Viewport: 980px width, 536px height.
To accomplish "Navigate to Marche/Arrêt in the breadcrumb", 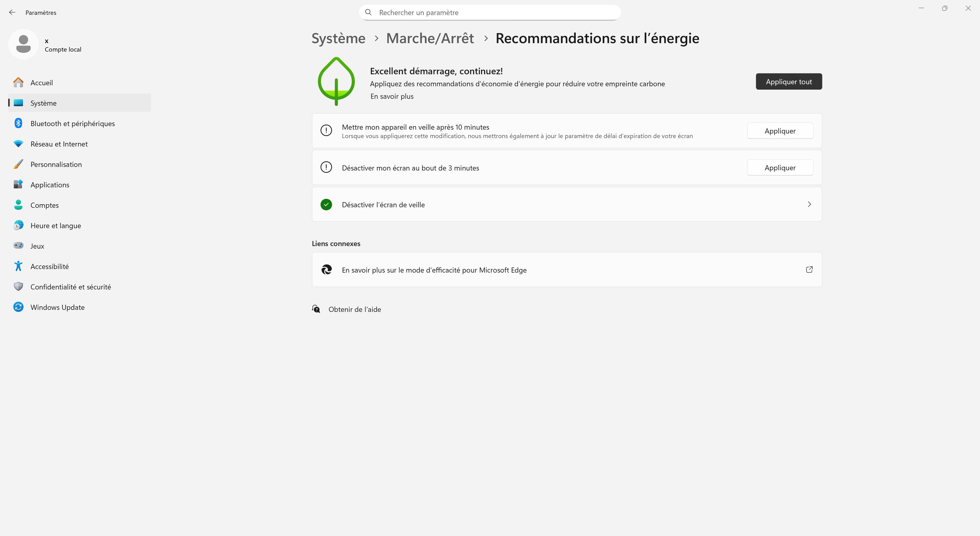I will click(430, 39).
